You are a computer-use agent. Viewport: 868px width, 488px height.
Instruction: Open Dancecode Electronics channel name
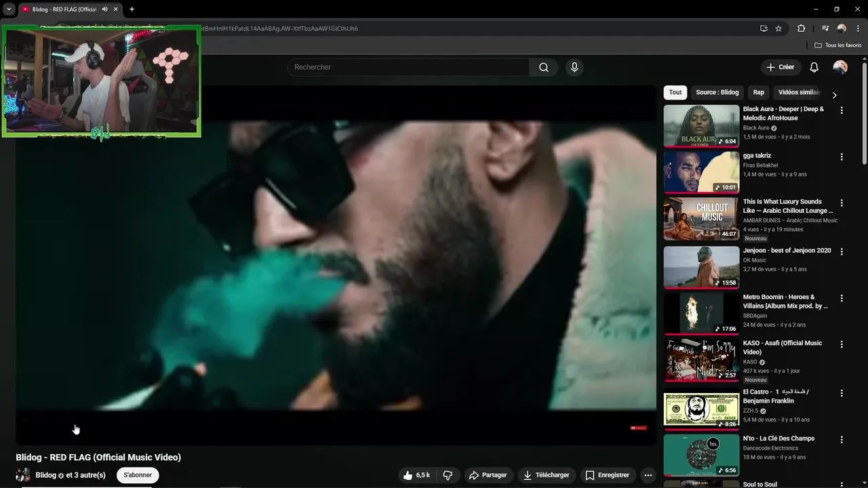point(771,448)
